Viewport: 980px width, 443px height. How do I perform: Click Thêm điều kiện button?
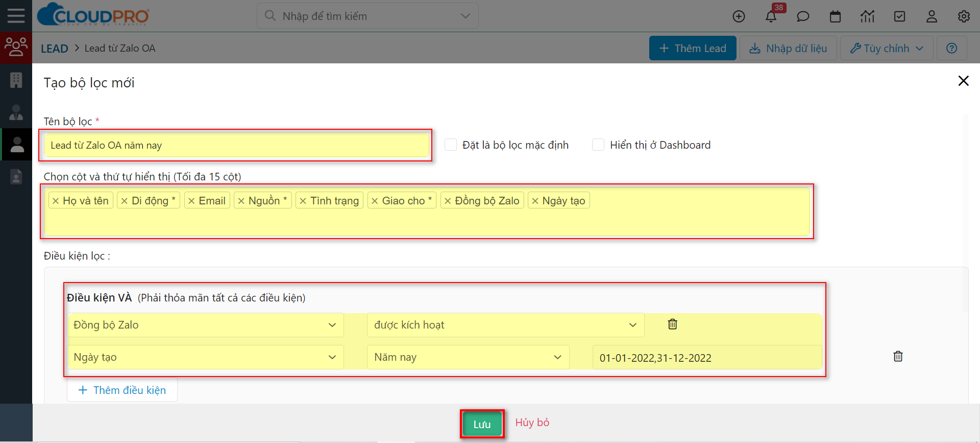(x=122, y=390)
